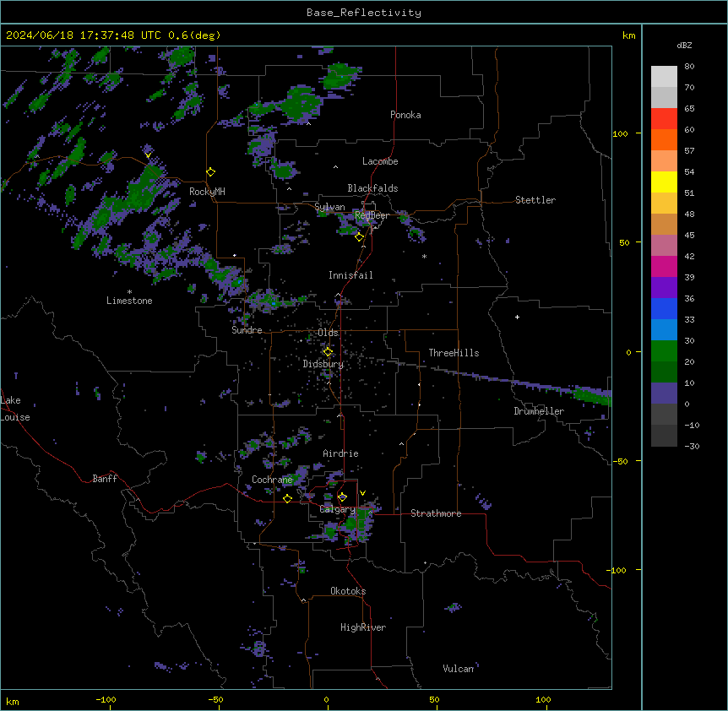Click the Stettler label
This screenshot has height=711, width=728.
535,200
